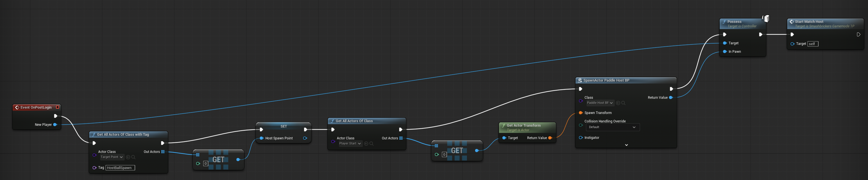This screenshot has width=868, height=180.
Task: Open the Paddle Host BP class dropdown
Action: point(600,103)
